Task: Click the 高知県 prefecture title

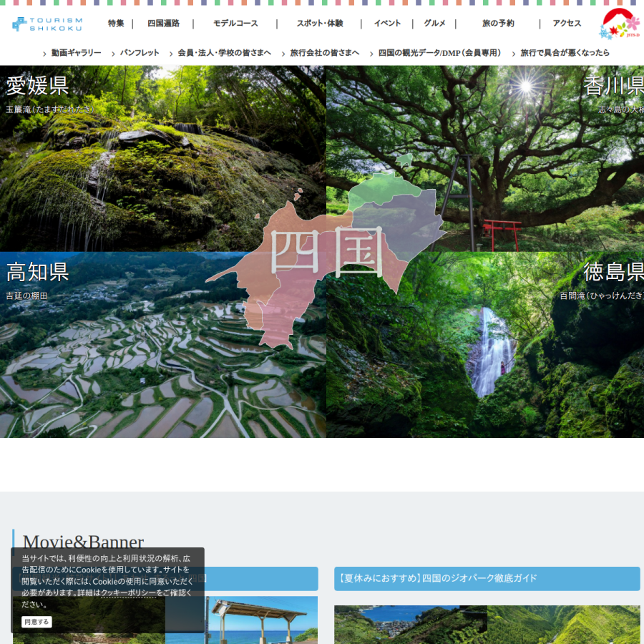Action: (x=37, y=272)
